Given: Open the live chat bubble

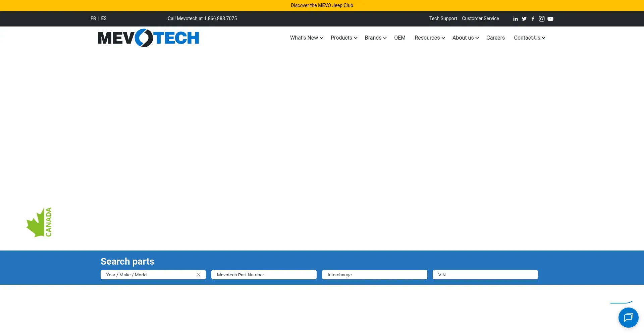Looking at the screenshot, I should pyautogui.click(x=628, y=317).
